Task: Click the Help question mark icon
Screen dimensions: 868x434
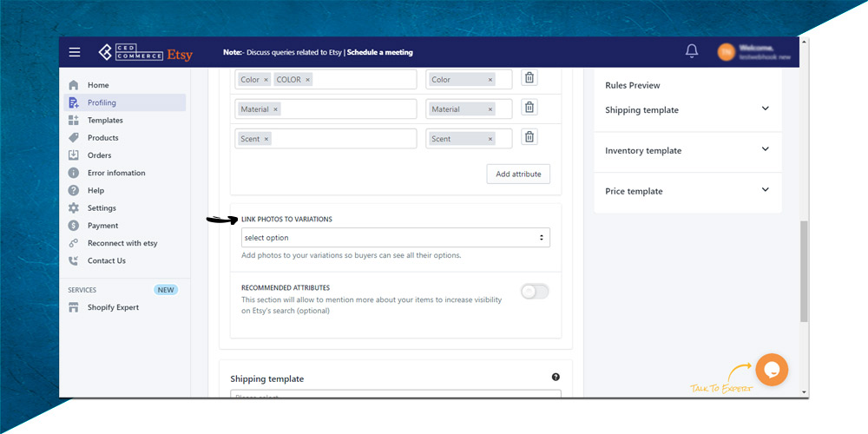Action: [x=74, y=190]
